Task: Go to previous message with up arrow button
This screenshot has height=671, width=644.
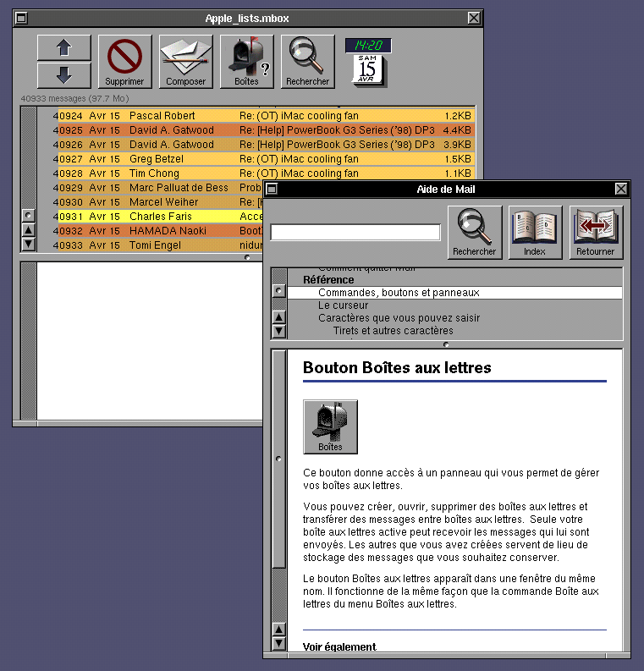Action: (64, 47)
